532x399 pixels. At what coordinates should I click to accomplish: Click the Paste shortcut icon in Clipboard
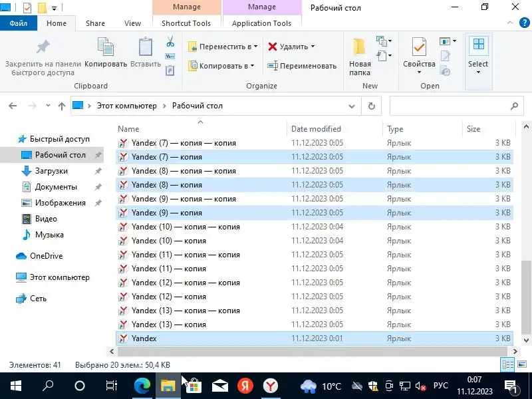pos(170,70)
